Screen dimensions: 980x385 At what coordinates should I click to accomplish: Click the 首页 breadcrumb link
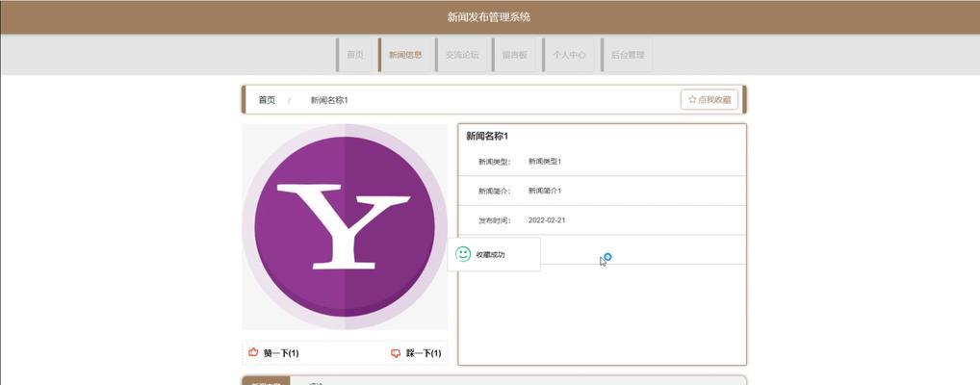click(x=267, y=100)
